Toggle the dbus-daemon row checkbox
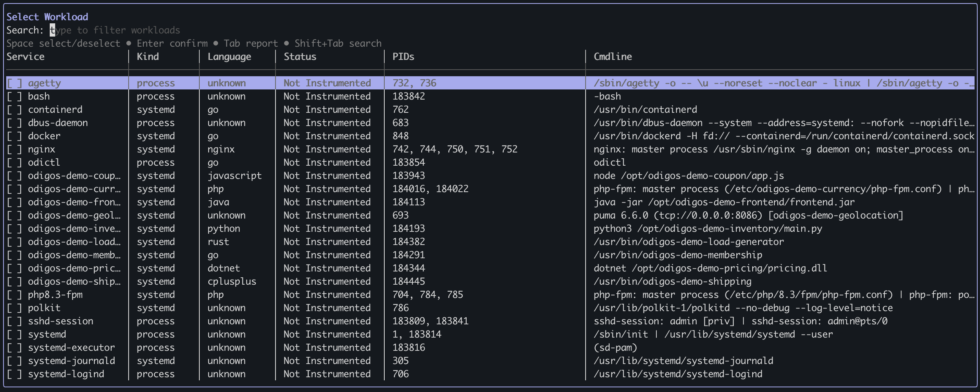980x392 pixels. pos(14,122)
